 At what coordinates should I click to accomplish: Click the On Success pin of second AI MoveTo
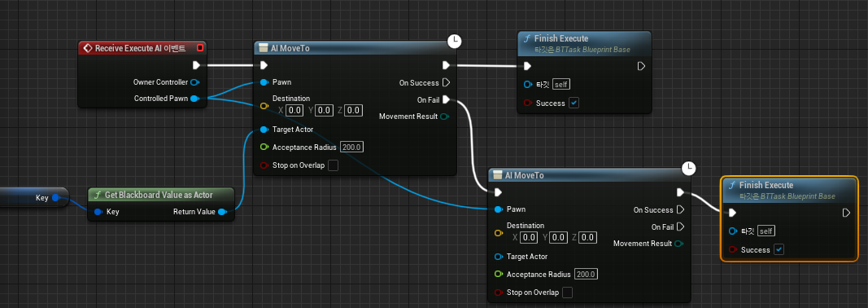tap(680, 209)
